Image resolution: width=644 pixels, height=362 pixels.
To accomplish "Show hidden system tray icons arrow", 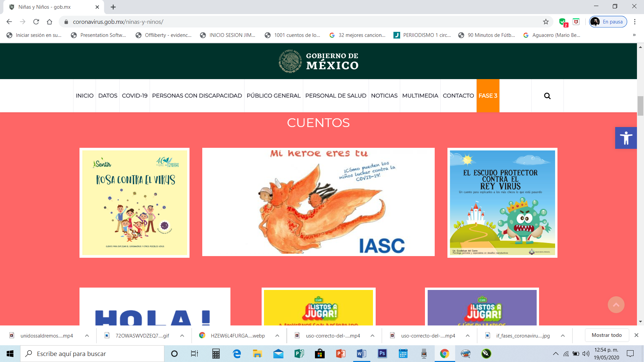I will [556, 354].
